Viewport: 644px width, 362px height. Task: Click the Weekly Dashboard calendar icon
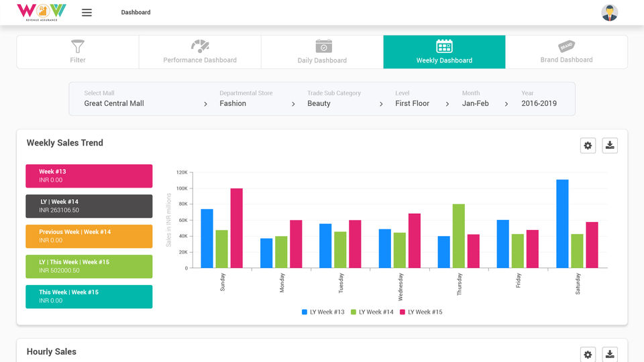click(x=444, y=46)
